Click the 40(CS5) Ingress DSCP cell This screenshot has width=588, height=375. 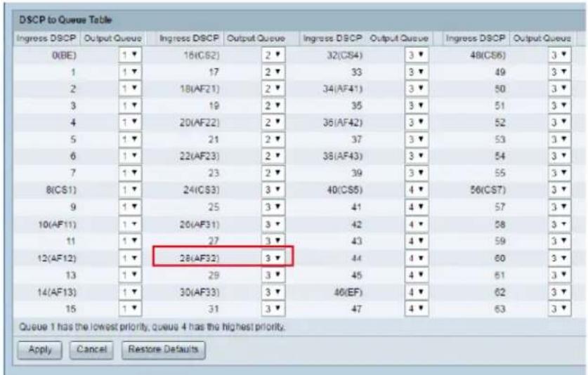pyautogui.click(x=345, y=190)
